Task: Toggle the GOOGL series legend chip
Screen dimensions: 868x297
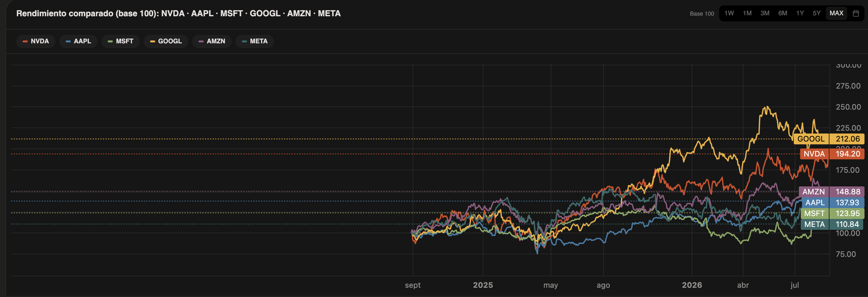Action: (x=166, y=41)
